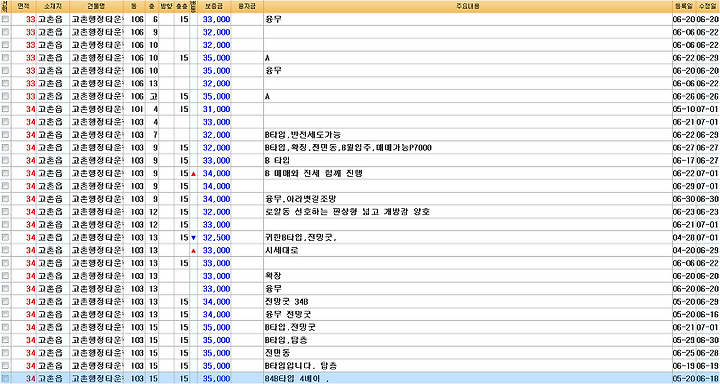Select note 'B타입입니다. 탑층'
This screenshot has width=720, height=384.
[301, 366]
